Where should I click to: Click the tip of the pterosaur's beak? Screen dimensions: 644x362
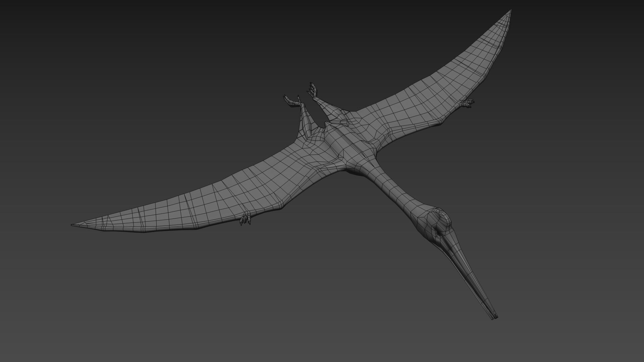[494, 317]
